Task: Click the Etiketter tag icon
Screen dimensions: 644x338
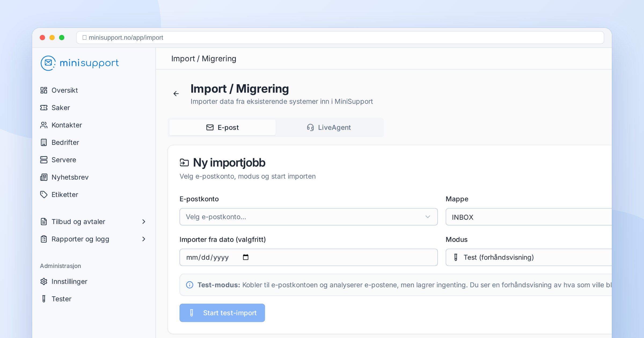Action: [44, 194]
